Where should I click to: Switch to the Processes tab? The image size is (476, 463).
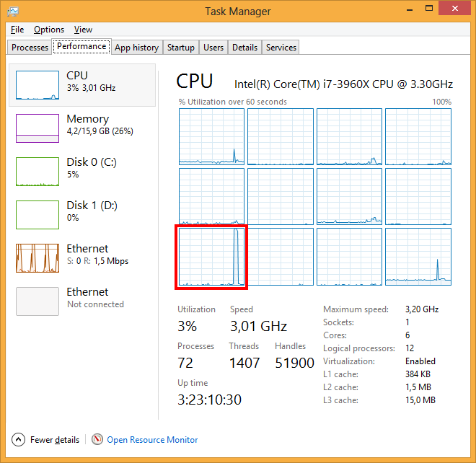click(x=30, y=48)
